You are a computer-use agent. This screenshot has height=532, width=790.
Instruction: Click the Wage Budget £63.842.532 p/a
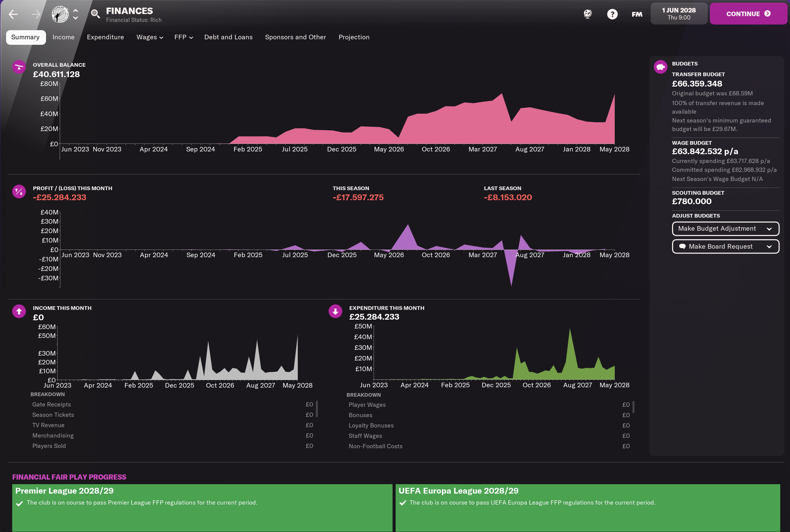tap(705, 151)
